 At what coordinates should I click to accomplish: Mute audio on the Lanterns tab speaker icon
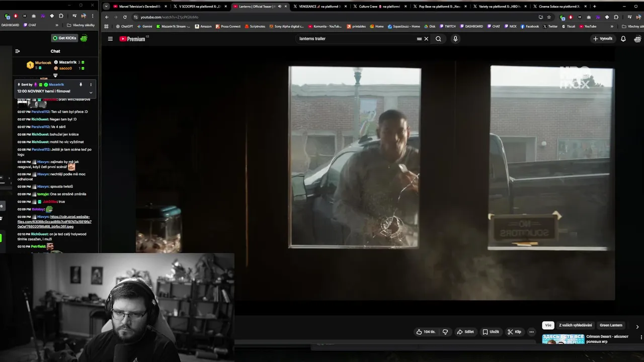point(279,7)
